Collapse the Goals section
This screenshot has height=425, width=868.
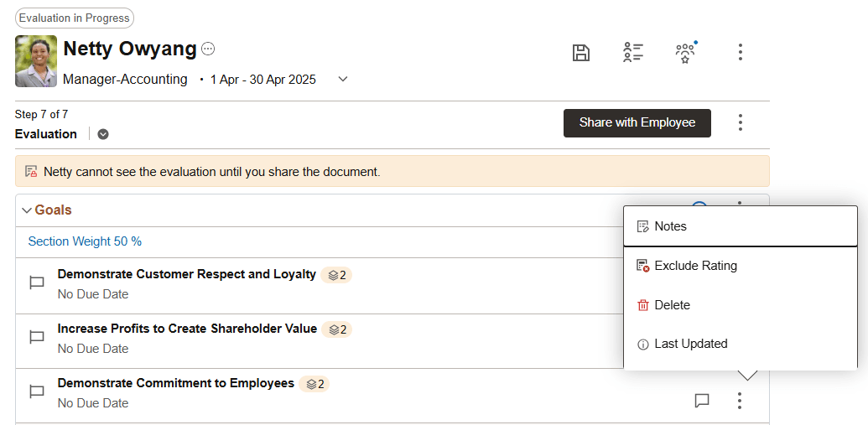click(27, 210)
